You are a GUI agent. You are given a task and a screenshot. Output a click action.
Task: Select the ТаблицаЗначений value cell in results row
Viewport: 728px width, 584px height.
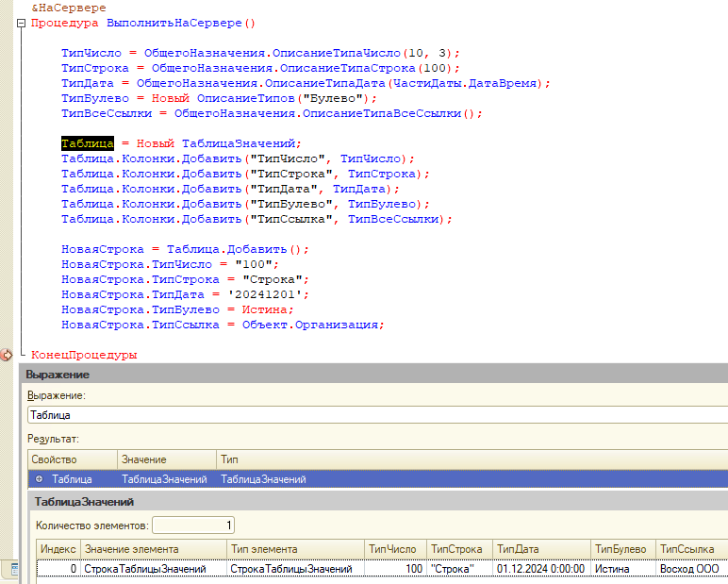click(x=164, y=479)
